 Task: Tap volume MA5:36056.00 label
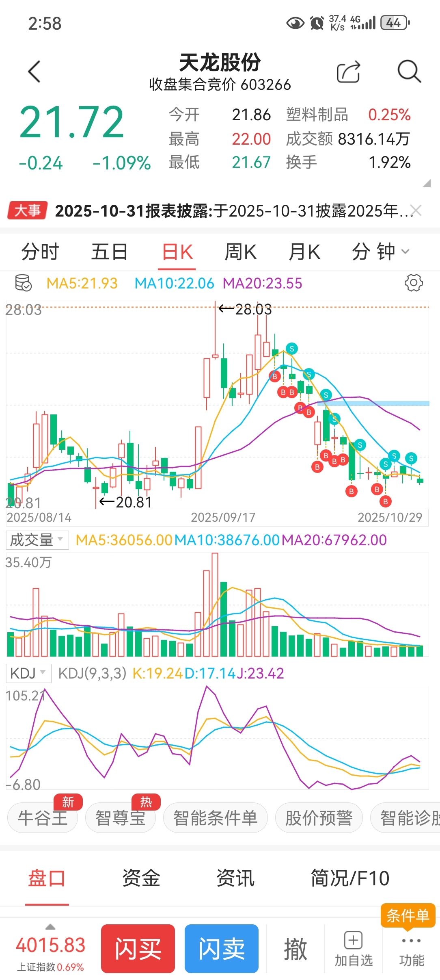click(x=124, y=540)
